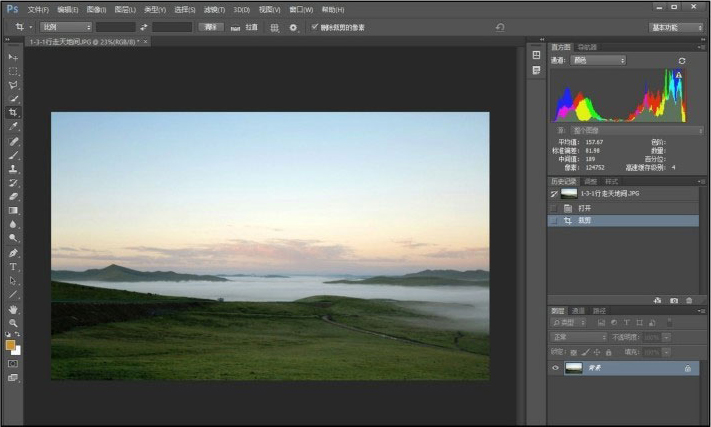
Task: Hide the 背景 layer using eye icon
Action: [555, 368]
